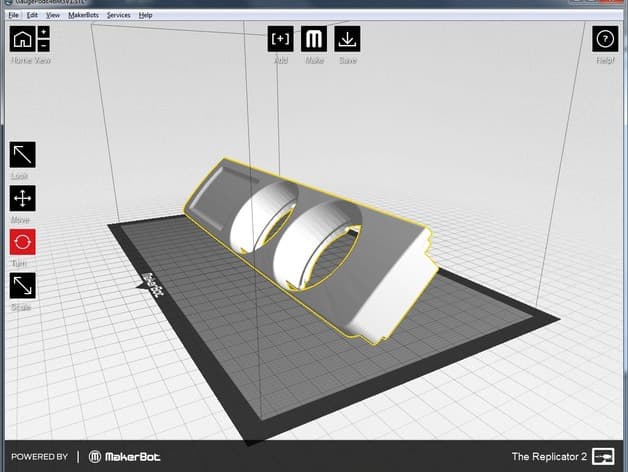
Task: Select the Move tool
Action: tap(22, 198)
